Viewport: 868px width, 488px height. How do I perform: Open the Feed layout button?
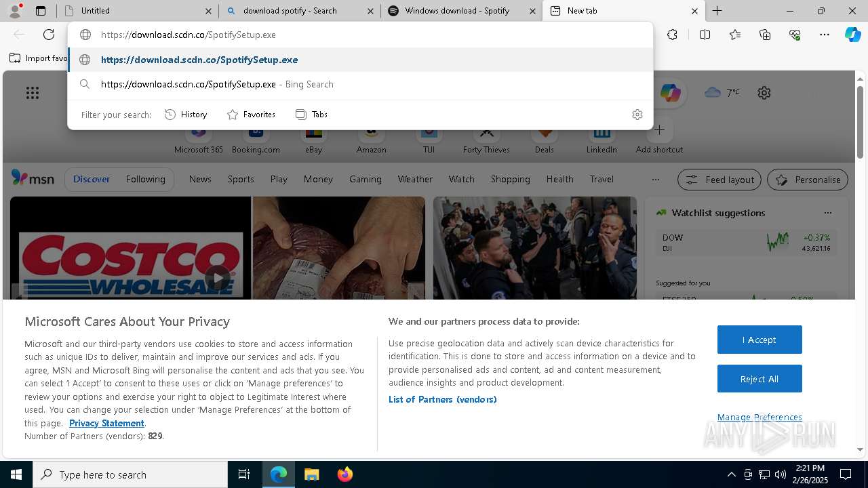point(719,180)
